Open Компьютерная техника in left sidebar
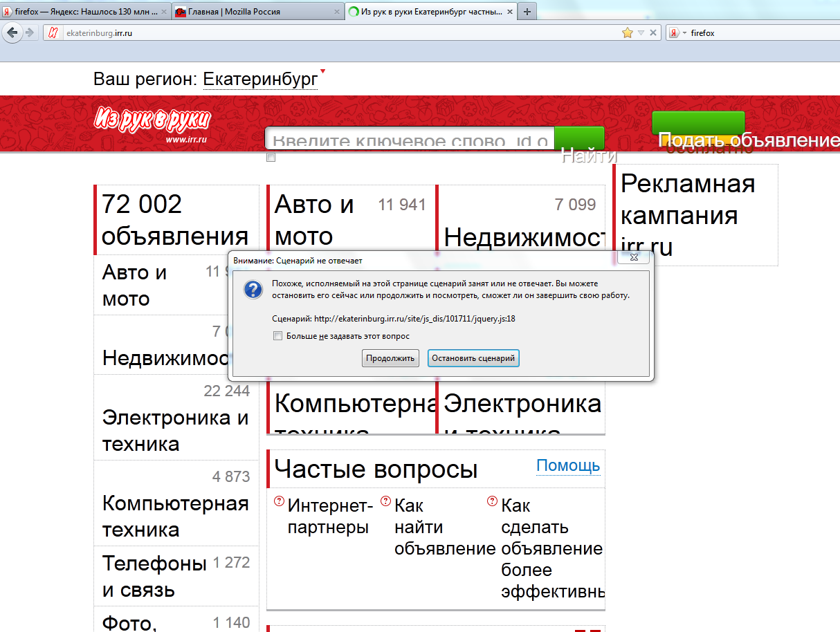 [176, 516]
